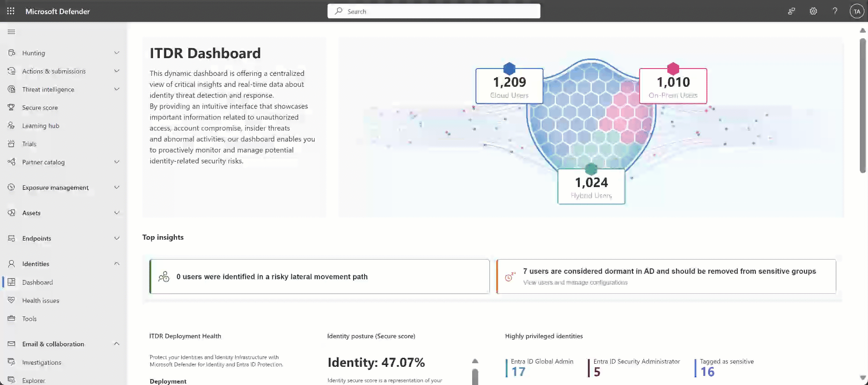Expand the Endpoints chevron

(x=117, y=238)
